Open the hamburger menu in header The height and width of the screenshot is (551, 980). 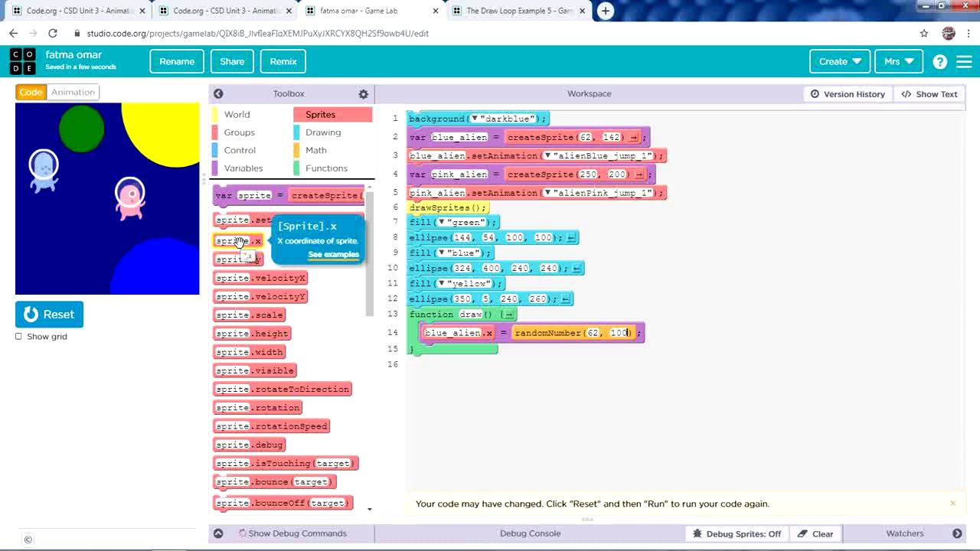(x=964, y=62)
